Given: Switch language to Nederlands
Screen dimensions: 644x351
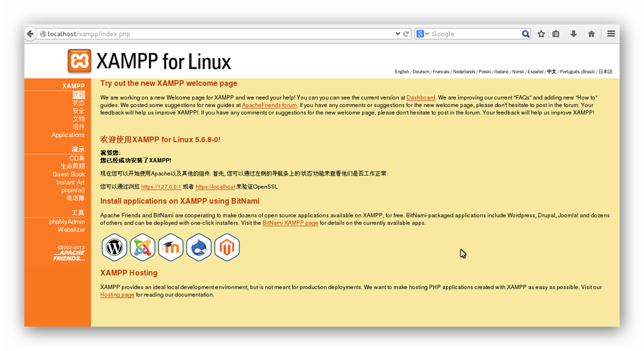Looking at the screenshot, I should click(464, 72).
